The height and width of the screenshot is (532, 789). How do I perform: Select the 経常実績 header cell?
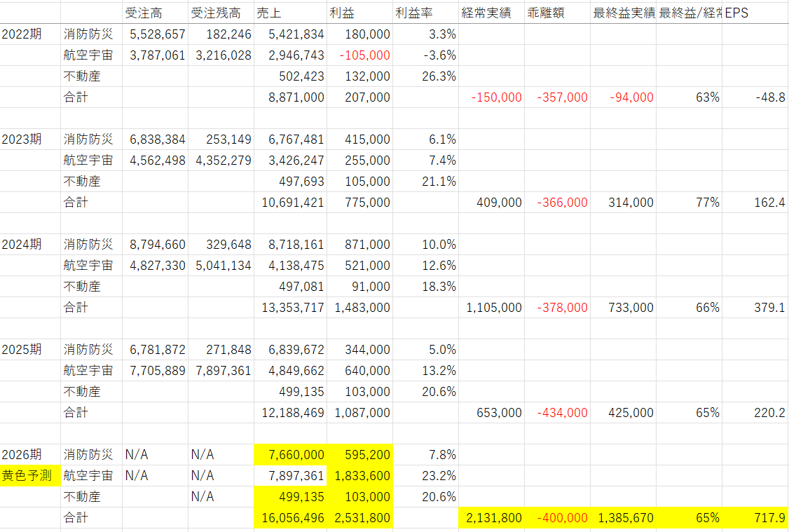[x=491, y=13]
